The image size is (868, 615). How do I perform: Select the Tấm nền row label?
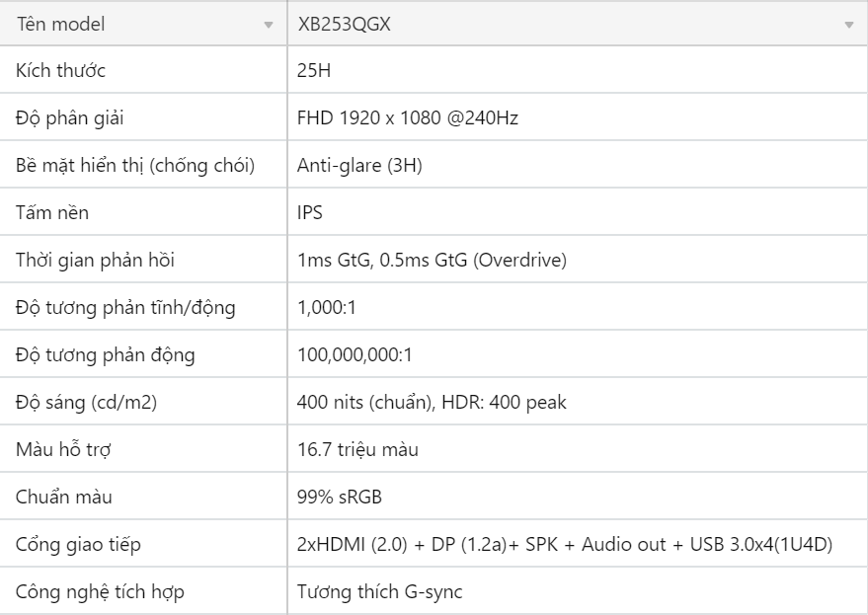click(143, 212)
